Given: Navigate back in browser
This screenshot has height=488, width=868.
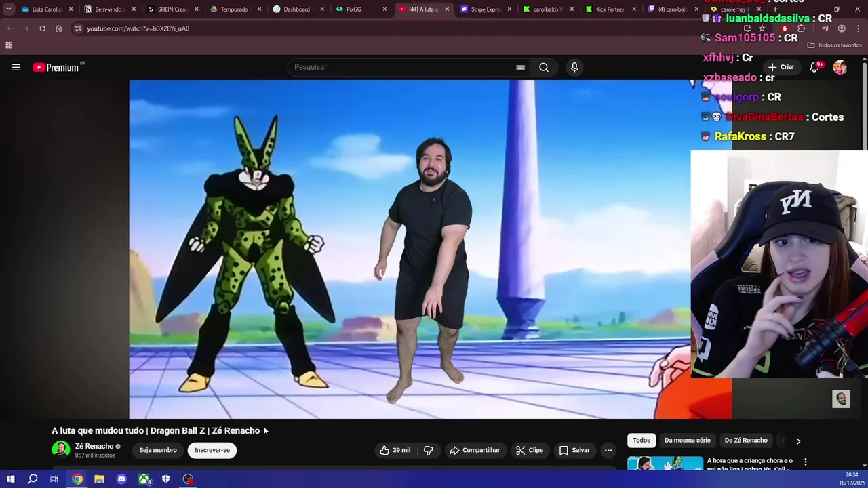Looking at the screenshot, I should 9,28.
